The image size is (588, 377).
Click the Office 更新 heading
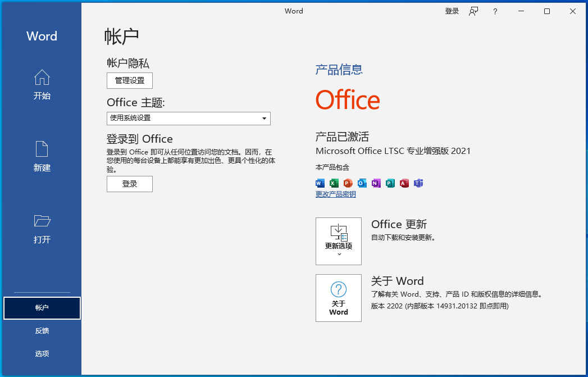[x=399, y=224]
